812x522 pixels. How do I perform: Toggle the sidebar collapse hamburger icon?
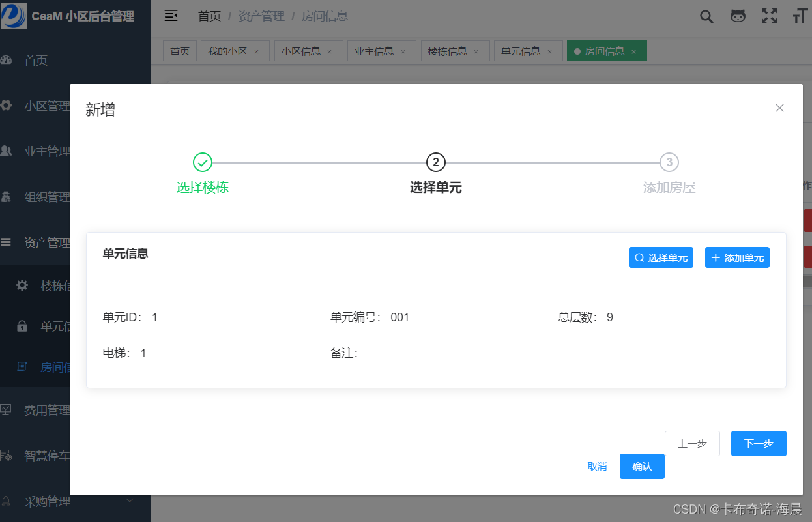click(171, 16)
